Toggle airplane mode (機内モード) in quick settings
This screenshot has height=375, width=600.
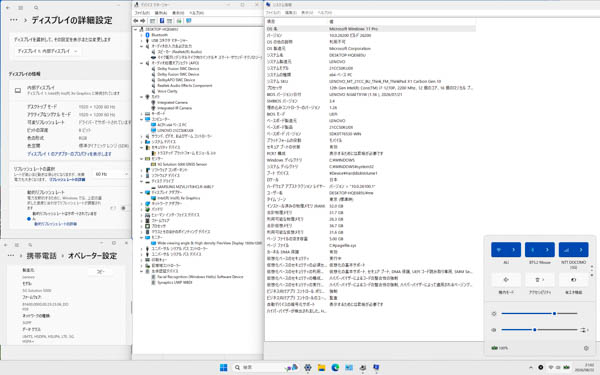[506, 280]
